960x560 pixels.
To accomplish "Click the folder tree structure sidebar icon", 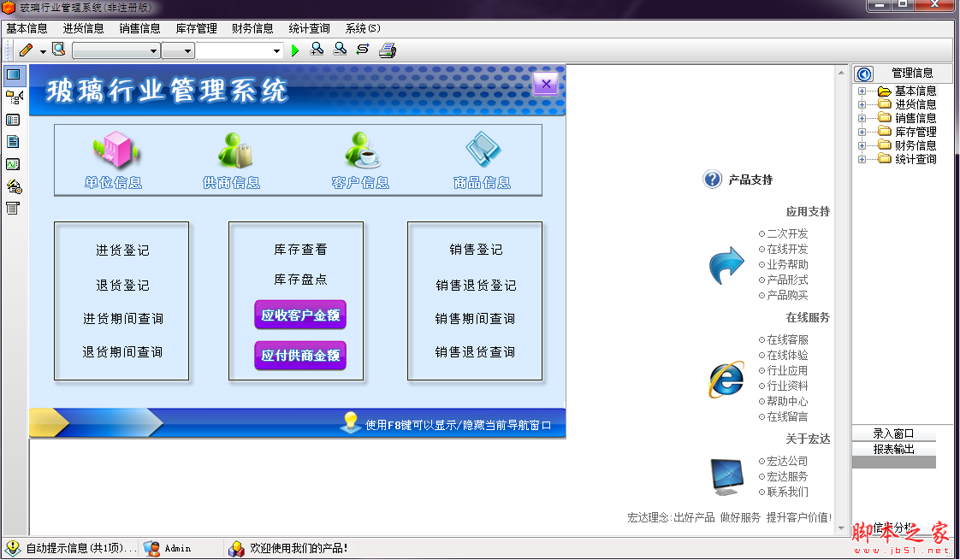I will [x=14, y=97].
